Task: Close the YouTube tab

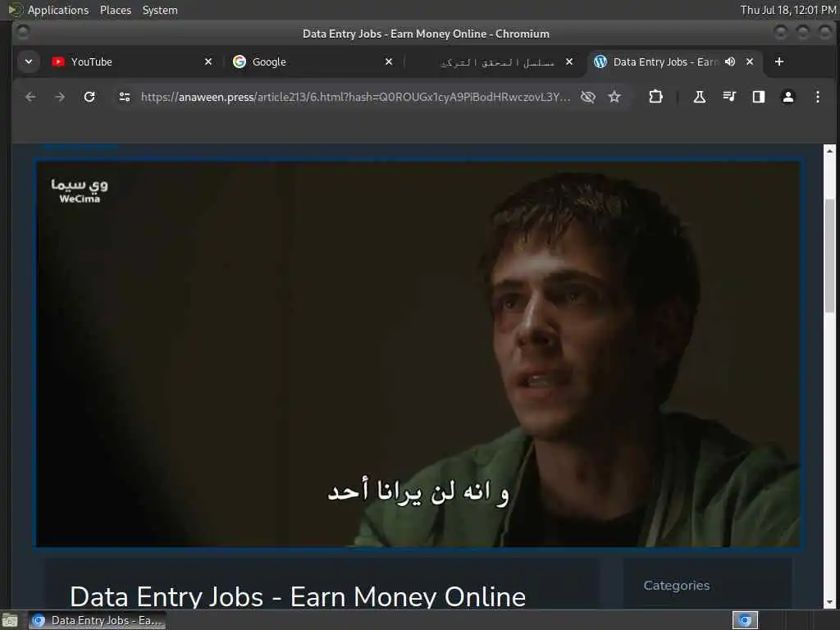Action: [x=208, y=62]
